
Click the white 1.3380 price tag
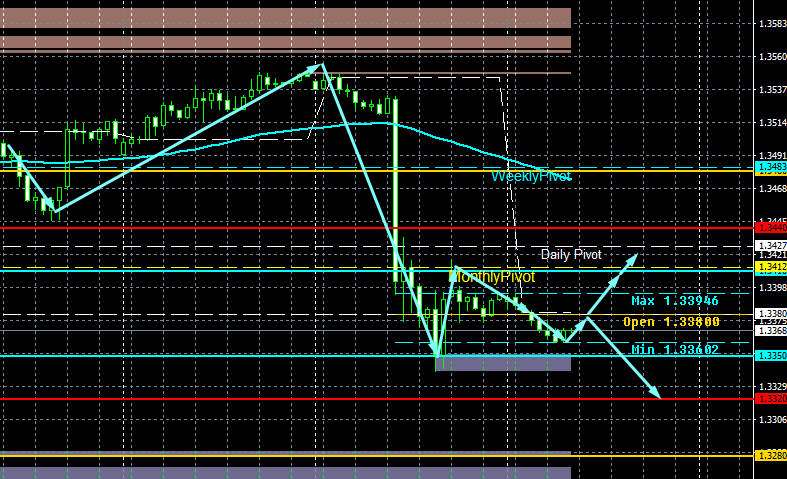click(771, 314)
